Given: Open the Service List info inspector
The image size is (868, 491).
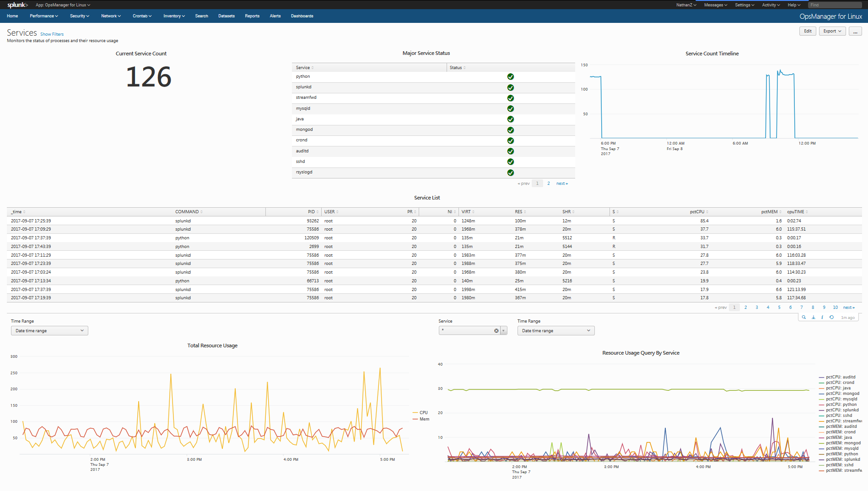Looking at the screenshot, I should pos(822,317).
